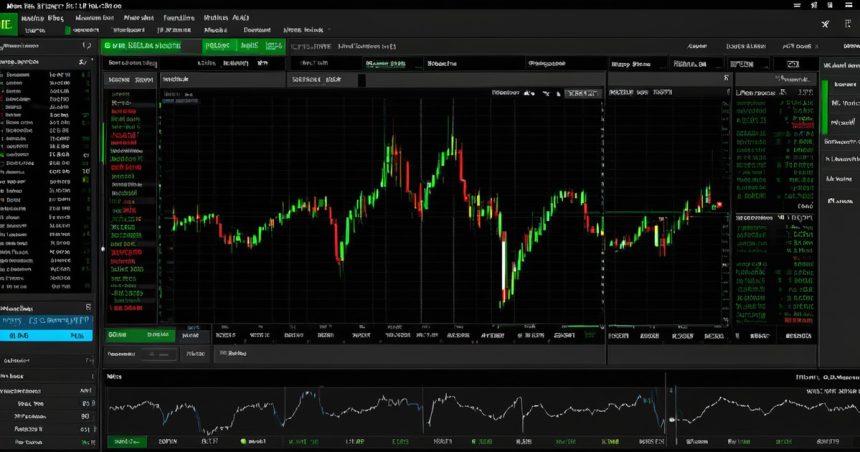The image size is (860, 452).
Task: Click the highlighted gray box in the chart toolbar
Action: (582, 93)
